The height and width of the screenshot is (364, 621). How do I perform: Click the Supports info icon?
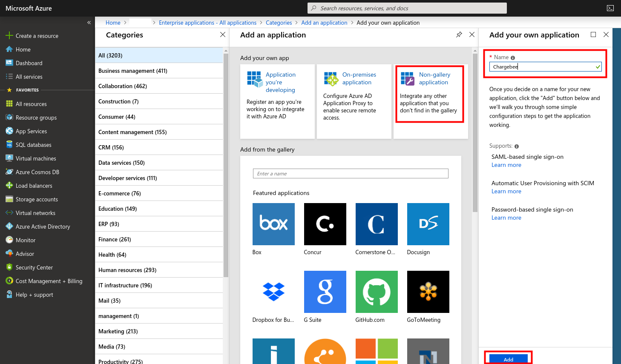pos(517,146)
